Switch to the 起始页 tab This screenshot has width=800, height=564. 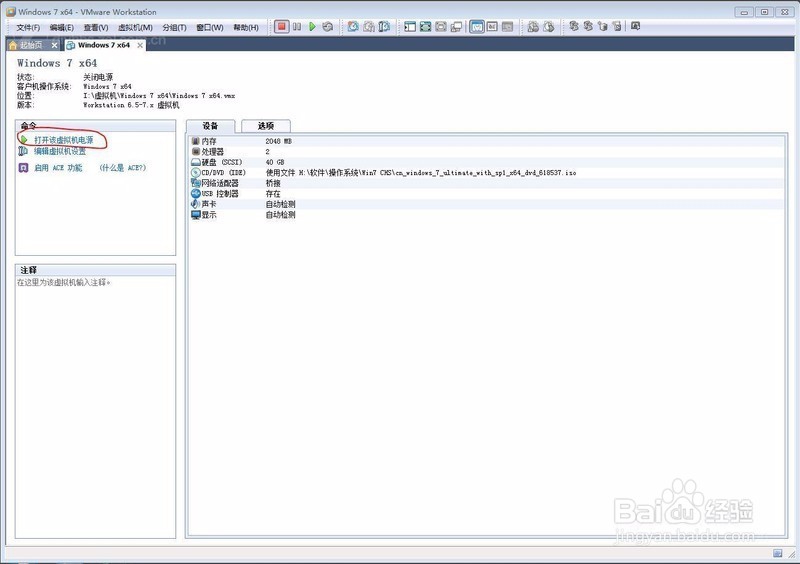click(x=31, y=45)
